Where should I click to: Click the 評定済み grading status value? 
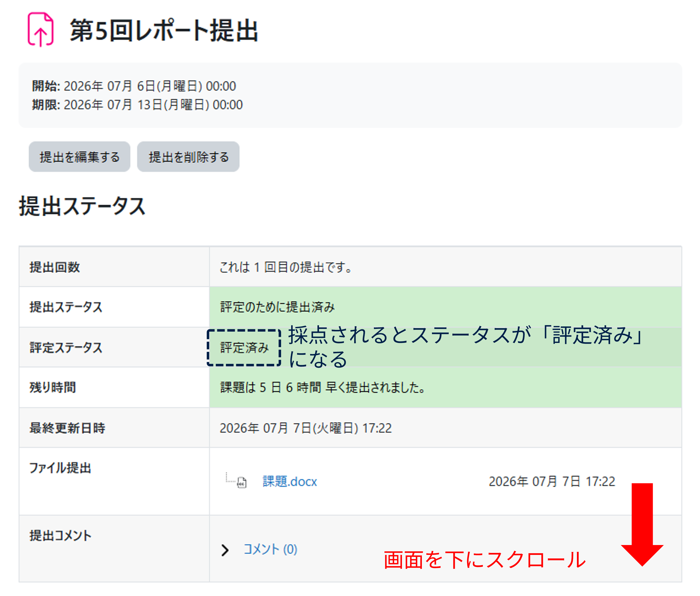244,347
